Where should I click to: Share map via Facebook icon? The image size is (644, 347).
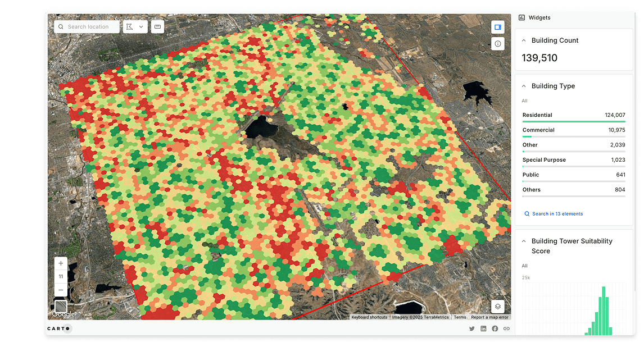pos(495,328)
